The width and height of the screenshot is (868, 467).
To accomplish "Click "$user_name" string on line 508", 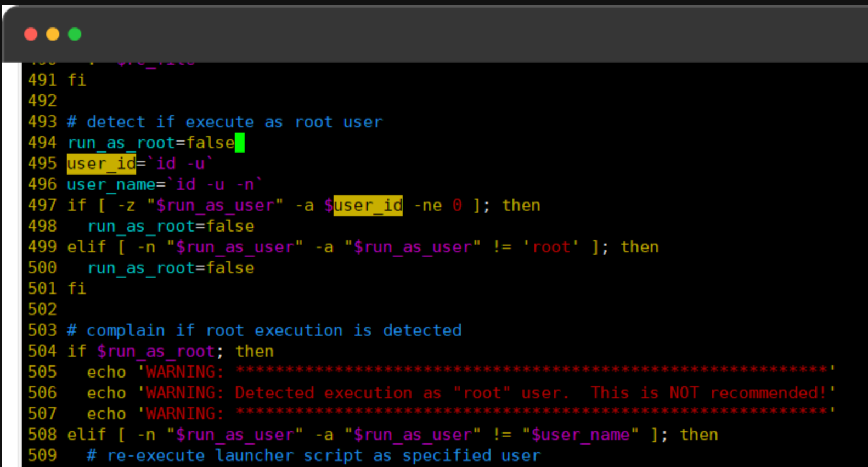I will (580, 435).
